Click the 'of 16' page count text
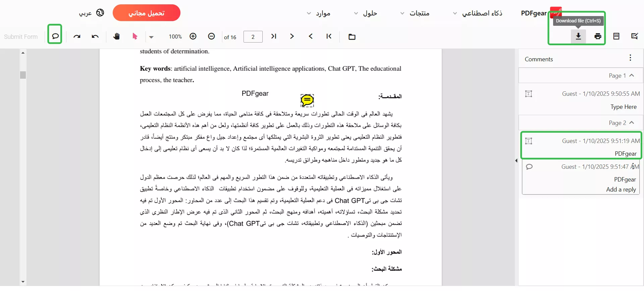644x291 pixels. point(230,37)
